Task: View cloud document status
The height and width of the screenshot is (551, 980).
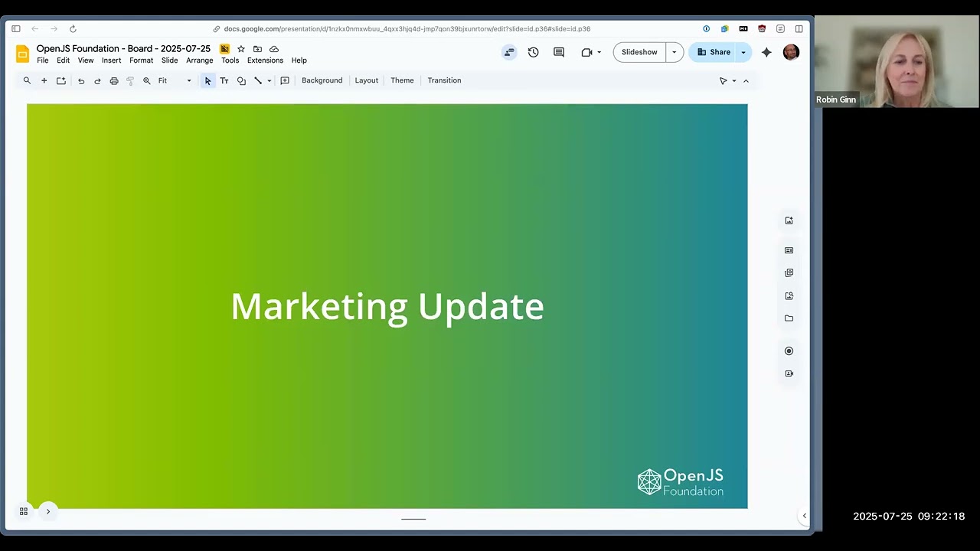Action: pos(274,49)
